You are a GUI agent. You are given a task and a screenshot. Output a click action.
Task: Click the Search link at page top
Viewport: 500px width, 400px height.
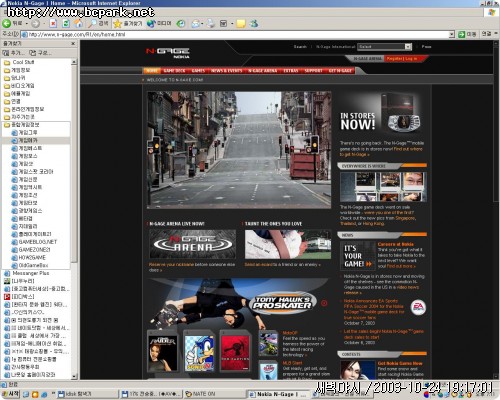[x=300, y=47]
